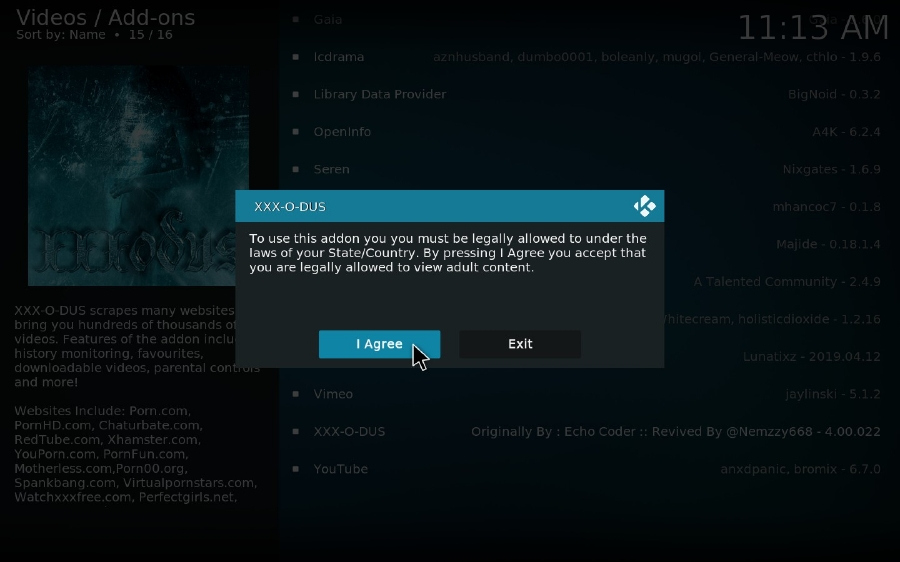Click the add-on artwork thumbnail
This screenshot has height=562, width=900.
(x=138, y=175)
